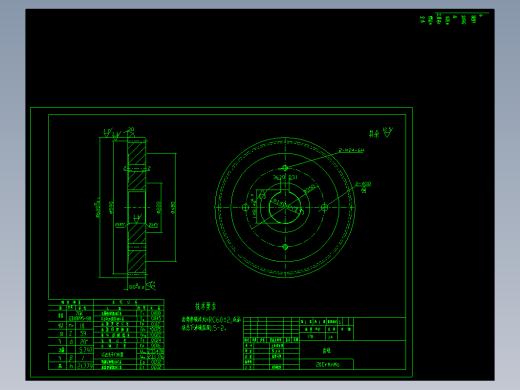This screenshot has width=520, height=390.
Task: Pick the right hole on the horizontal centerline
Action: 324,208
